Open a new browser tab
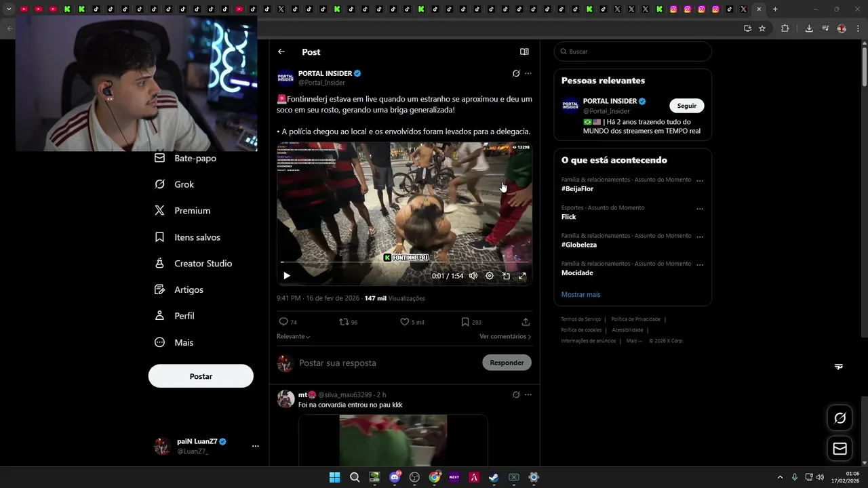The width and height of the screenshot is (868, 488). pyautogui.click(x=775, y=9)
